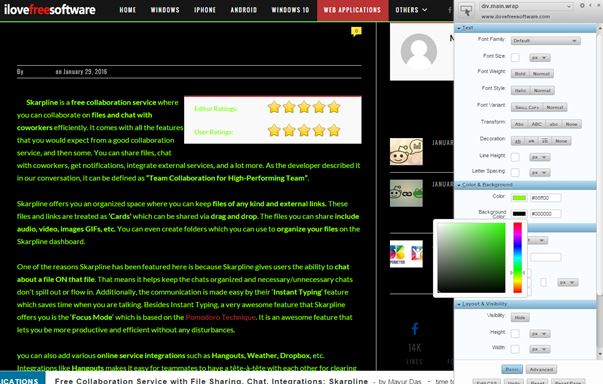
Task: Click the green Color swatch
Action: pos(519,198)
